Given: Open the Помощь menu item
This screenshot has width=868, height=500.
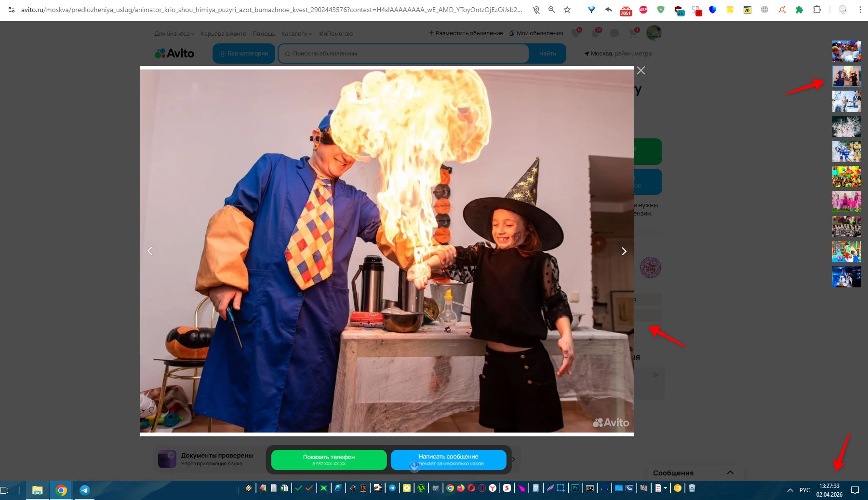Looking at the screenshot, I should (x=264, y=34).
